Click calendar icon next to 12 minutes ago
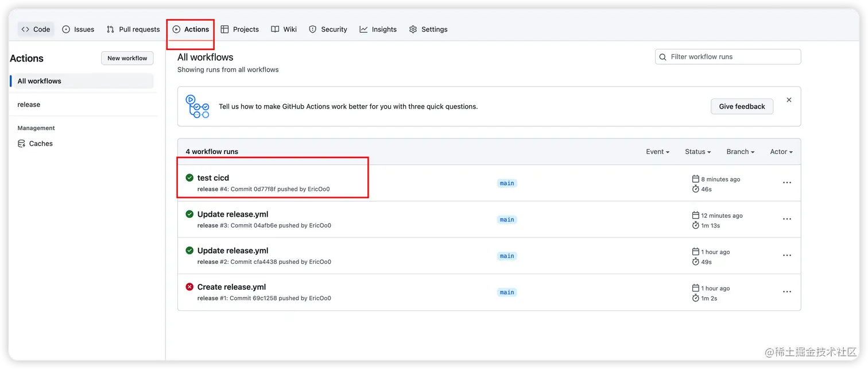The image size is (868, 369). 696,215
